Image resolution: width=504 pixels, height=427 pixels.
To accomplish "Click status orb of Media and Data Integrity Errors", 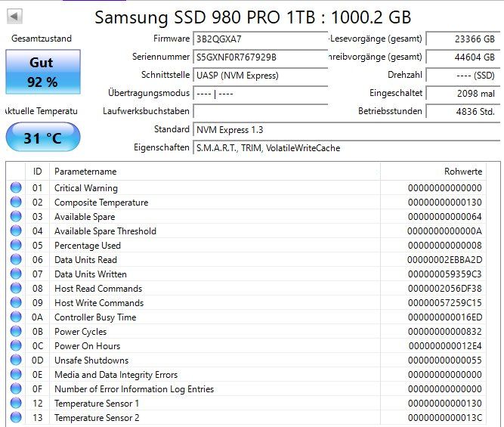I will click(16, 374).
